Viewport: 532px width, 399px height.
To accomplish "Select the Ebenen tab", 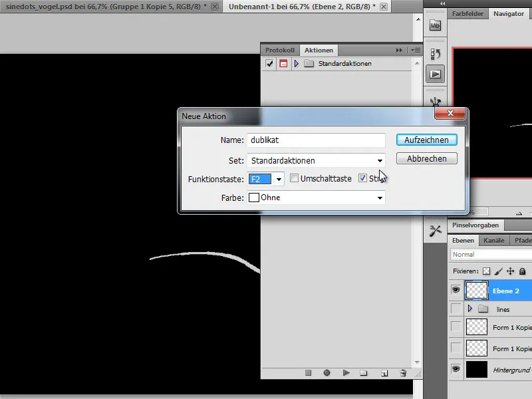I will [x=463, y=241].
